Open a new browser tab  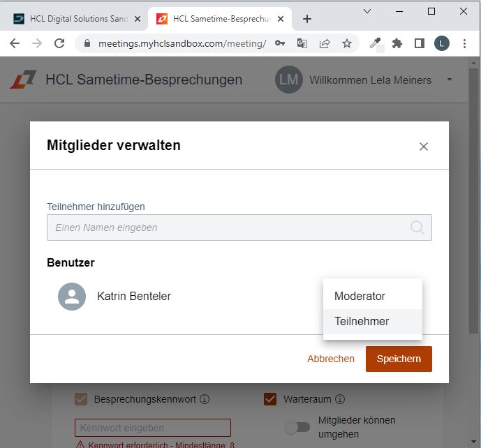pos(307,19)
